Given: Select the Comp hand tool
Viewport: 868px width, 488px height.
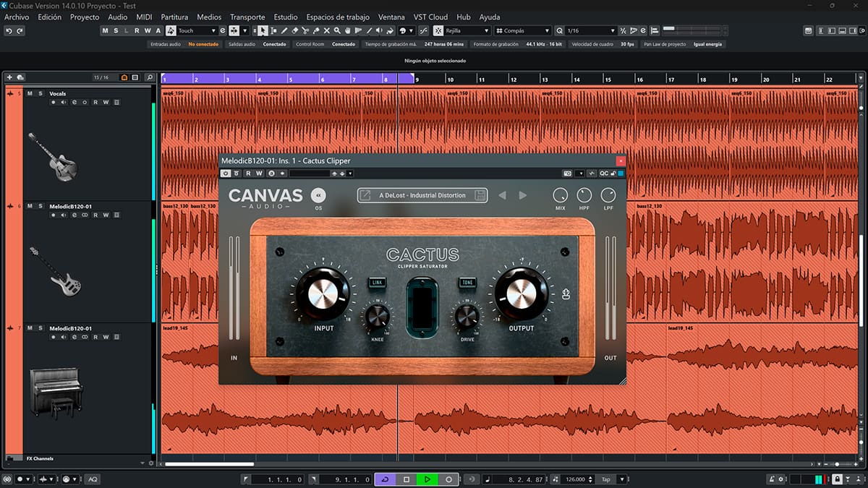Looking at the screenshot, I should coord(348,31).
